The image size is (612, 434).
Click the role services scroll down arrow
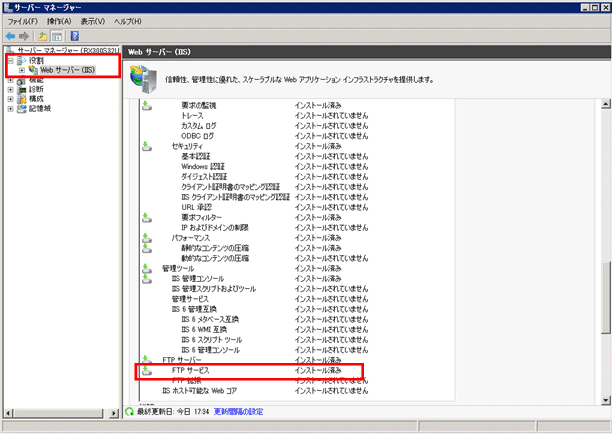[606, 400]
